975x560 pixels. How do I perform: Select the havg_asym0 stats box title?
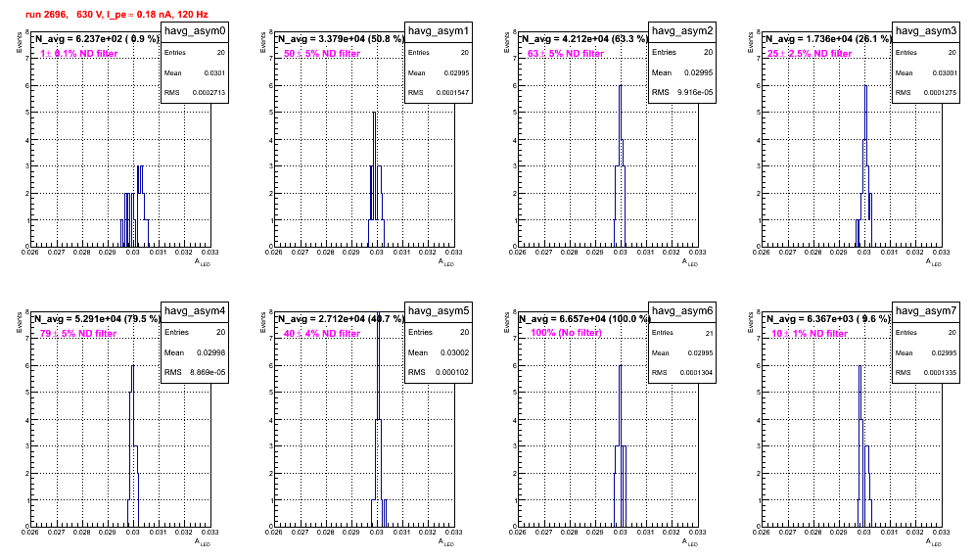pos(195,30)
